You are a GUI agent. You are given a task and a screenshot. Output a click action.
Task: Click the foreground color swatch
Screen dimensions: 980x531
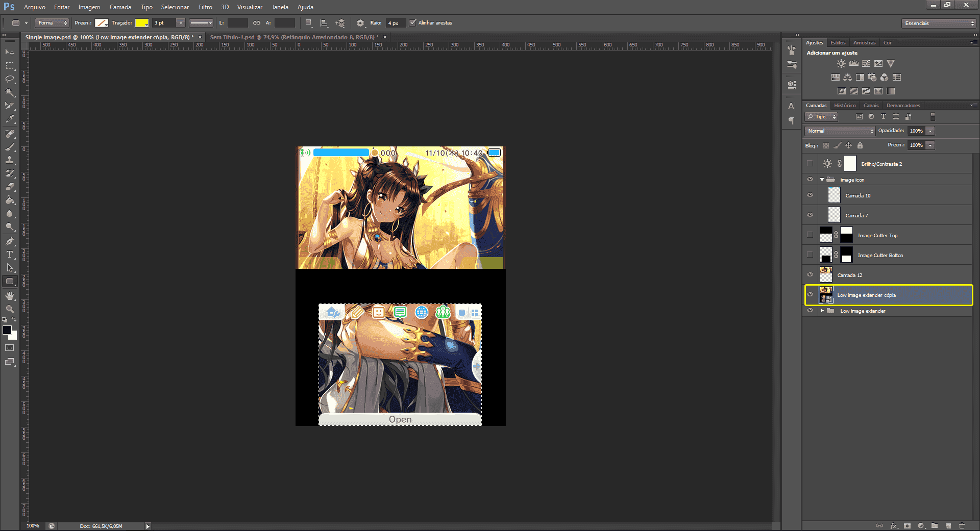pyautogui.click(x=7, y=330)
